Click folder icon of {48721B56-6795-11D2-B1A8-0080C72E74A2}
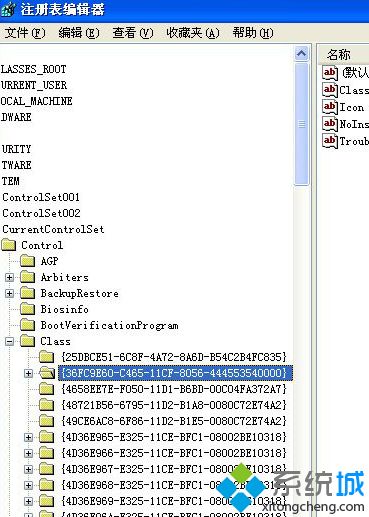Screen dimensions: 369x517 coord(46,405)
